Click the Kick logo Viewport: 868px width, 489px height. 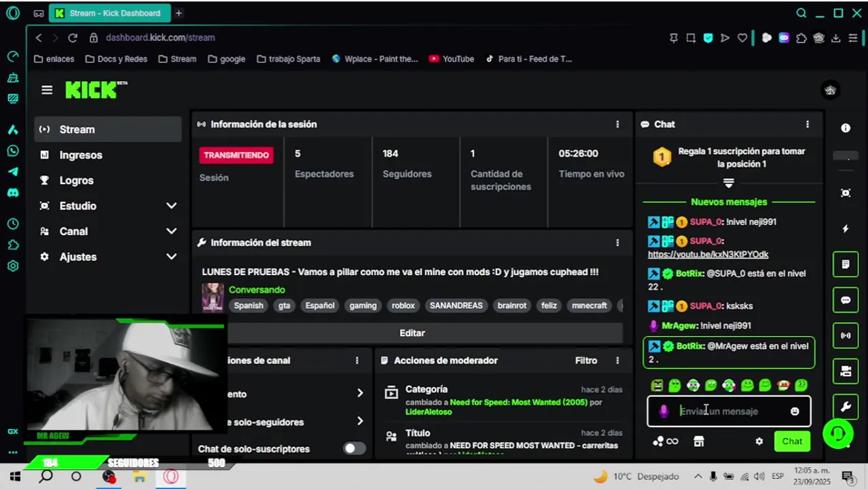point(96,90)
